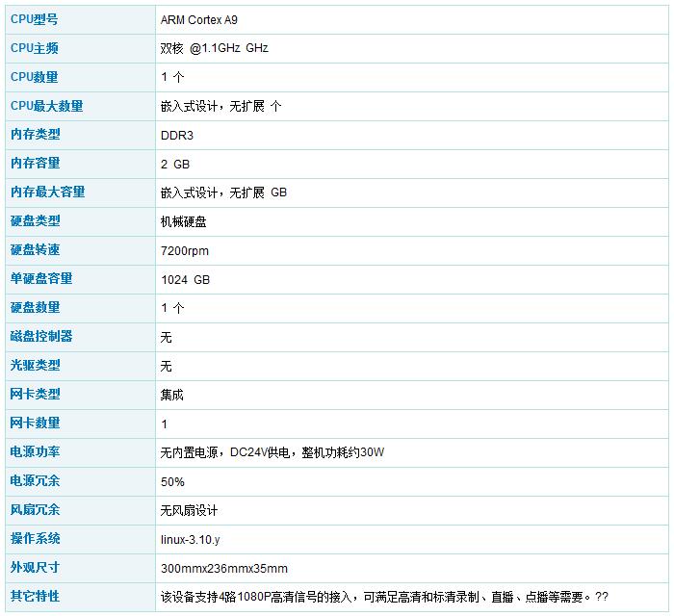Viewport: 674px width, 616px height.
Task: Click the 磁盘控制器 label
Action: pyautogui.click(x=40, y=337)
